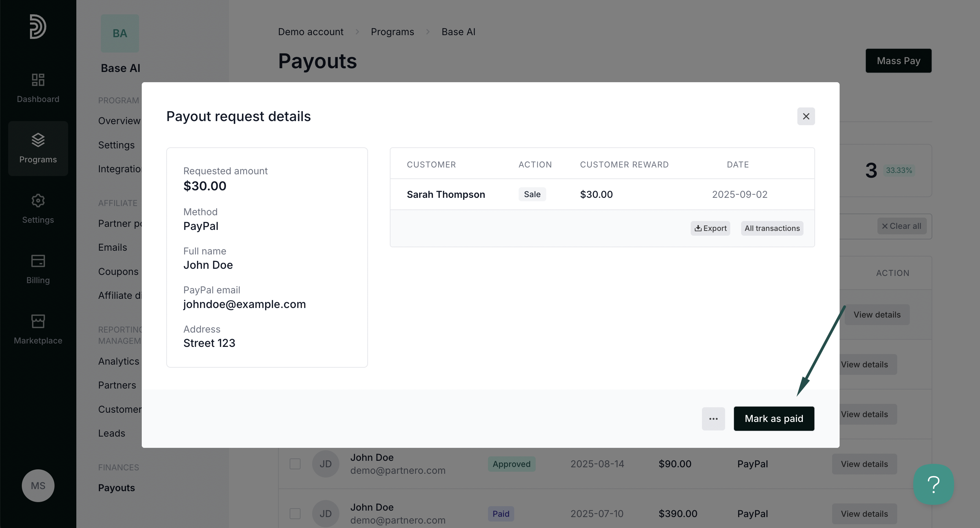Open the Dashboard sidebar icon
980x528 pixels.
tap(38, 80)
